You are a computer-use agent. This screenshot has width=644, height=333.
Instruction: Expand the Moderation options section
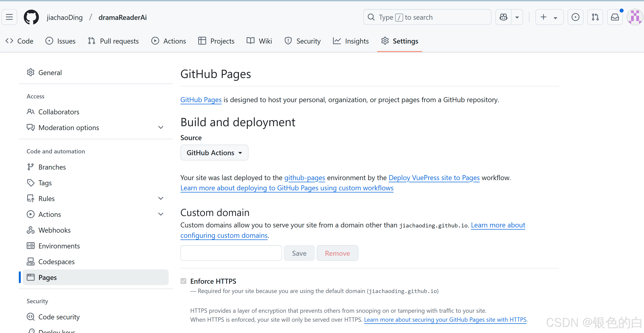(161, 127)
